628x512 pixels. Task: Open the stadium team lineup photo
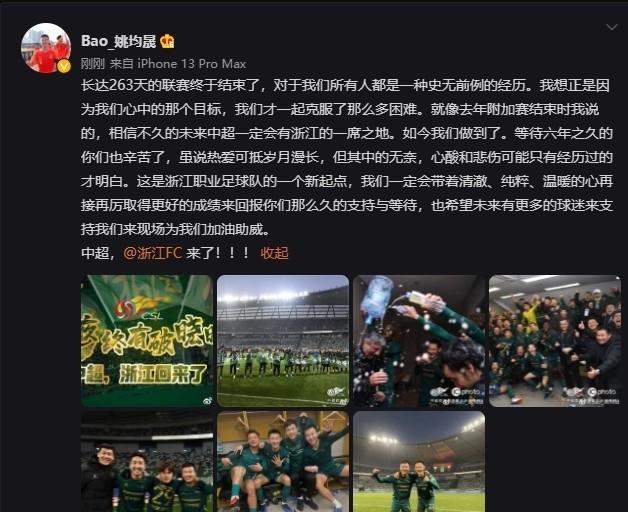click(283, 341)
